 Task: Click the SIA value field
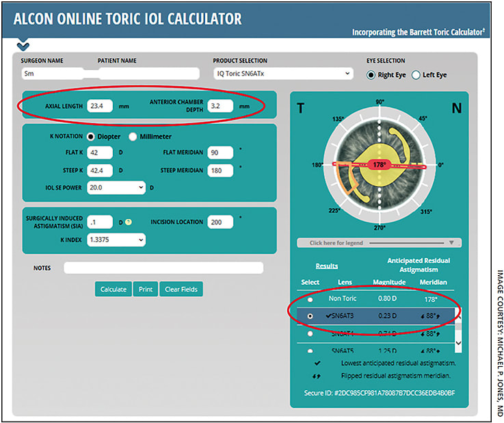tap(100, 222)
